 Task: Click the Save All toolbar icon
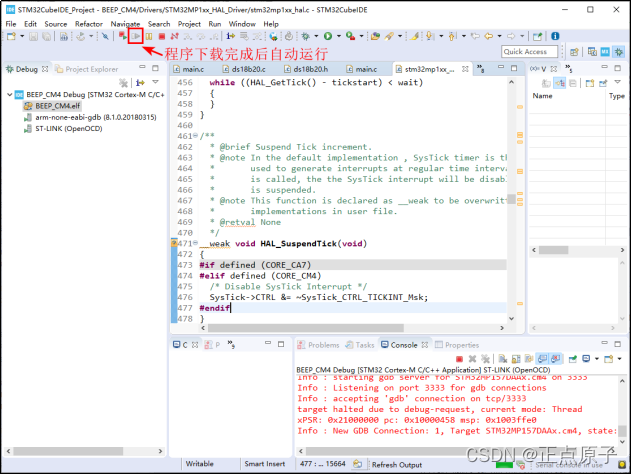pos(47,36)
